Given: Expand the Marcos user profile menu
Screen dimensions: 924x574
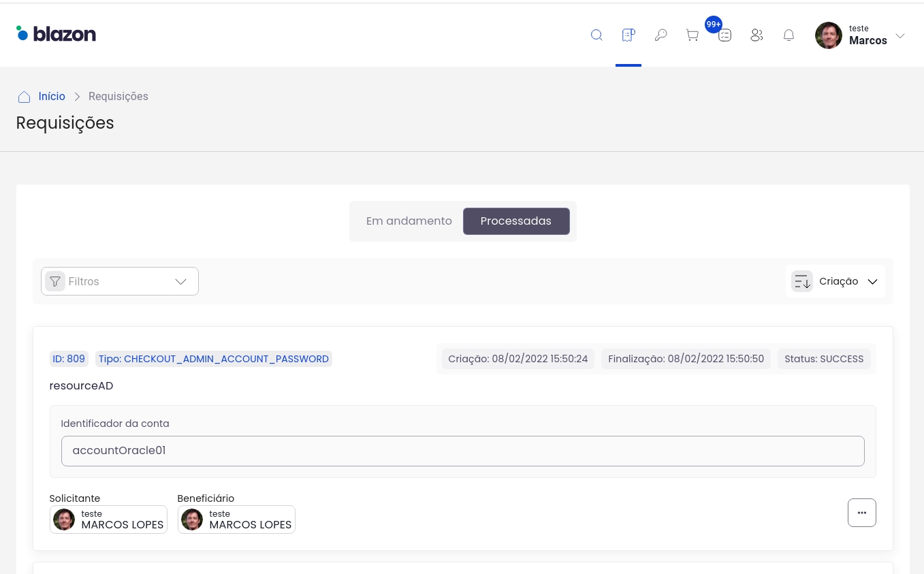Looking at the screenshot, I should 861,35.
